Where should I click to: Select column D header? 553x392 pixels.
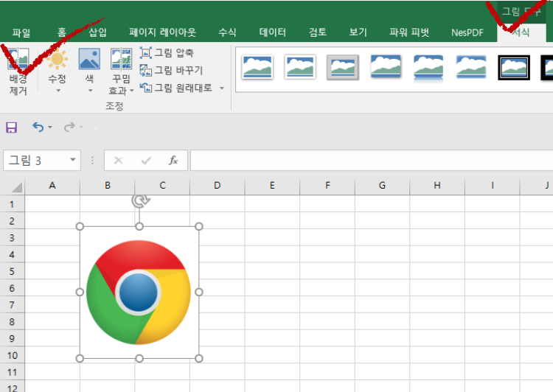coord(218,186)
